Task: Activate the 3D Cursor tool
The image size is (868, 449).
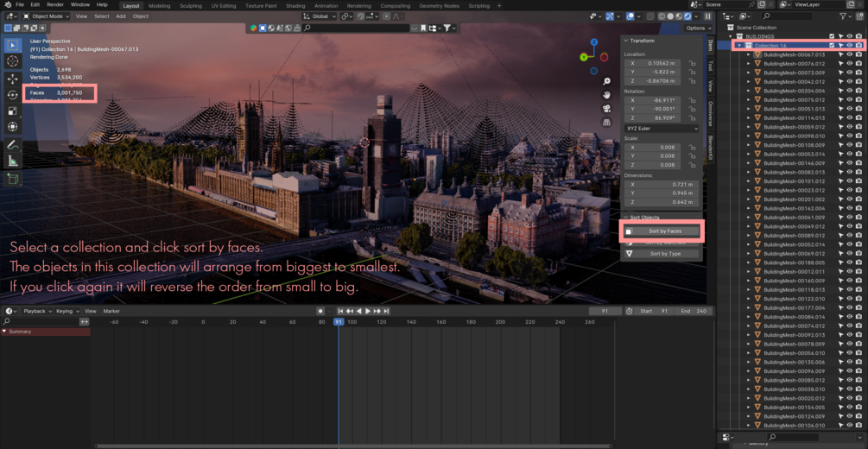Action: (13, 61)
